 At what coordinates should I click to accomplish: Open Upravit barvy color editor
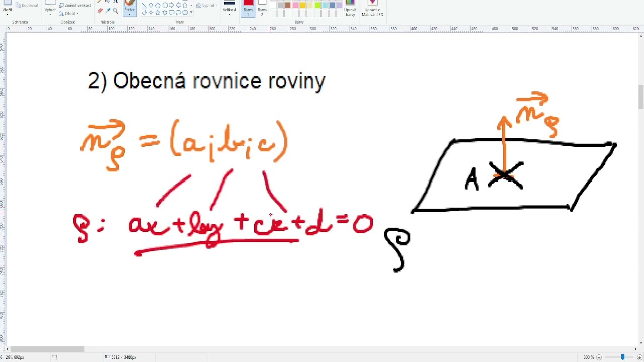pos(350,8)
